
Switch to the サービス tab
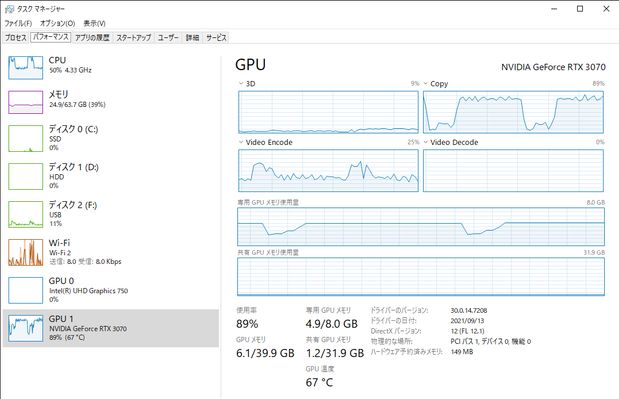[x=216, y=37]
